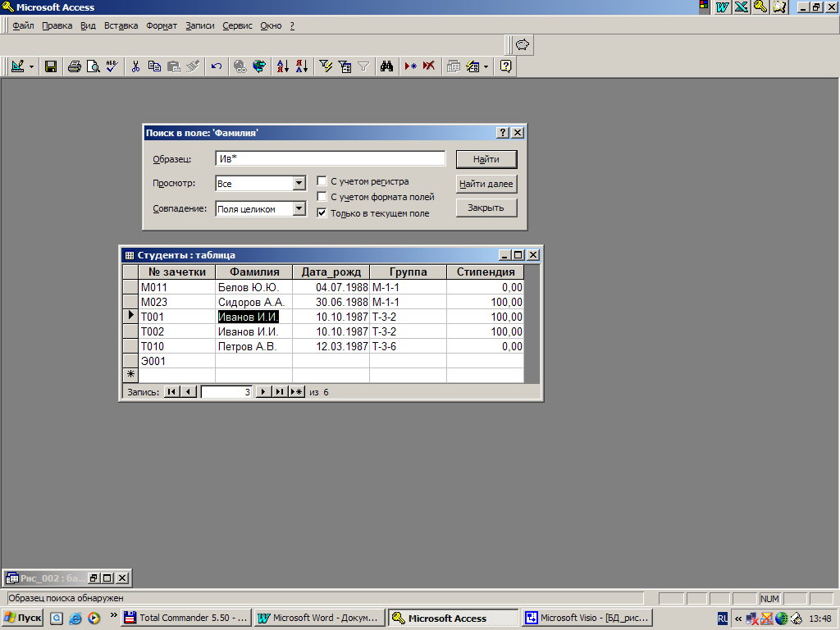Click the Закрыть button

coord(486,208)
